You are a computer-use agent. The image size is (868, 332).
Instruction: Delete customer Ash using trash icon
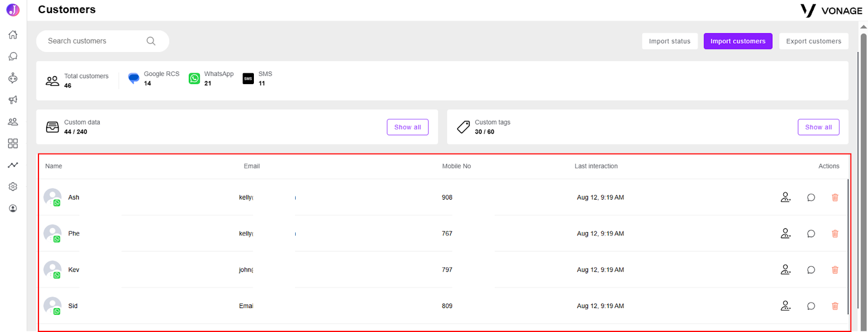click(x=835, y=197)
